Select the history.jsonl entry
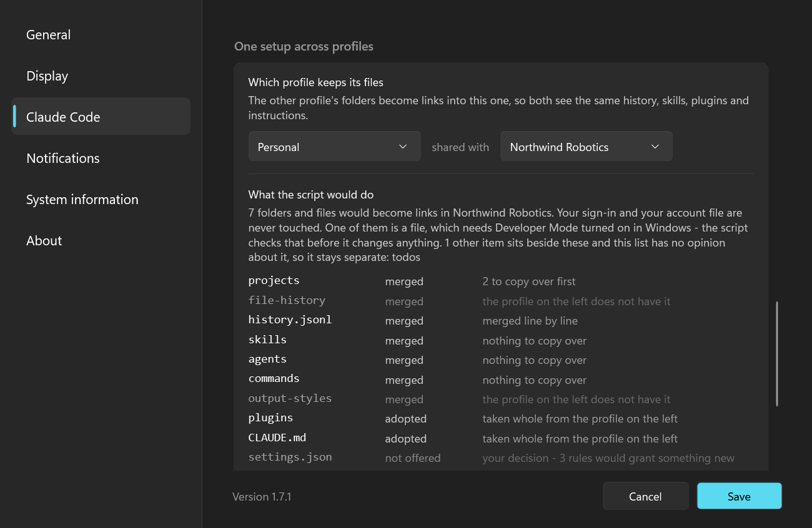The image size is (812, 528). 290,320
